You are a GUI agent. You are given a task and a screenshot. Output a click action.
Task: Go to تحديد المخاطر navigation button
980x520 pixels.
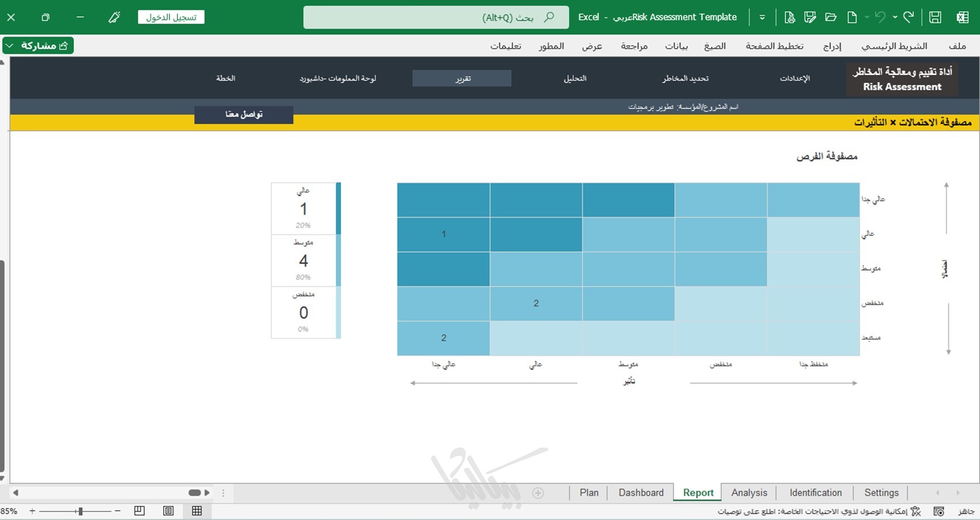click(685, 78)
